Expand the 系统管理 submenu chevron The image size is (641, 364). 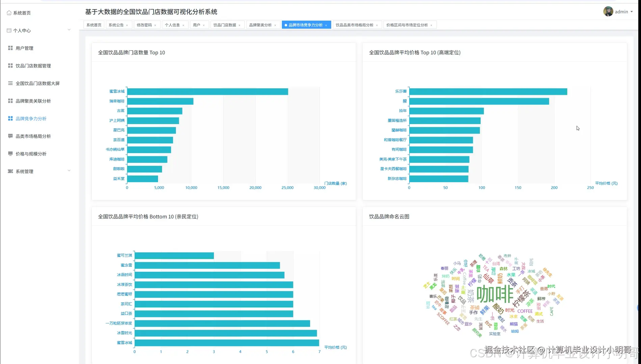(x=69, y=171)
